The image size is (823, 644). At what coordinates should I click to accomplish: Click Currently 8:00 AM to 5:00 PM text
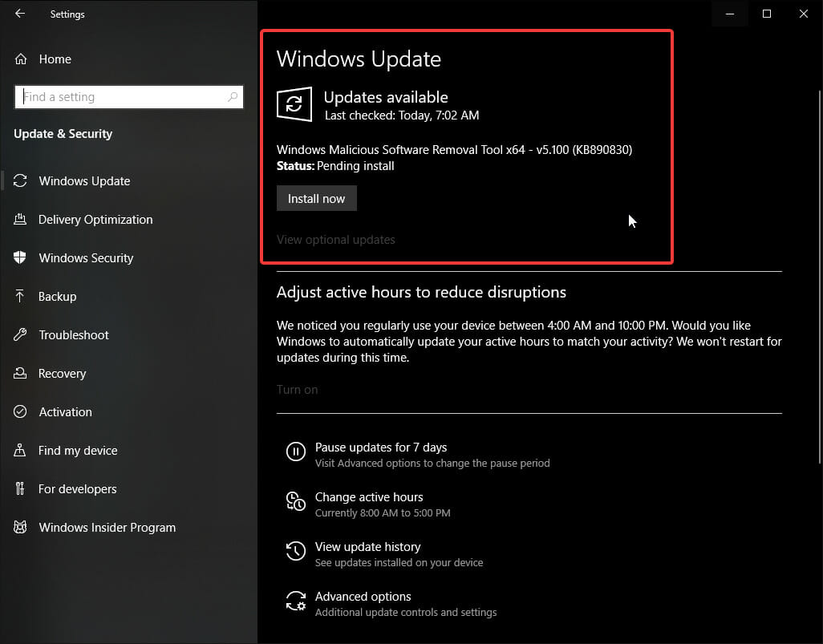coord(383,512)
